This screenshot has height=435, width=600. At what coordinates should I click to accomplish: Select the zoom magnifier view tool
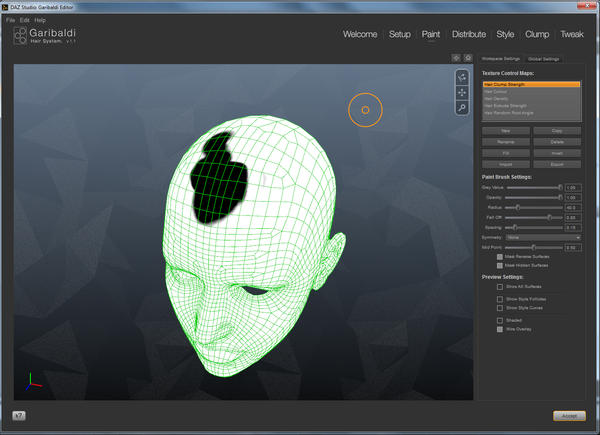click(x=462, y=108)
